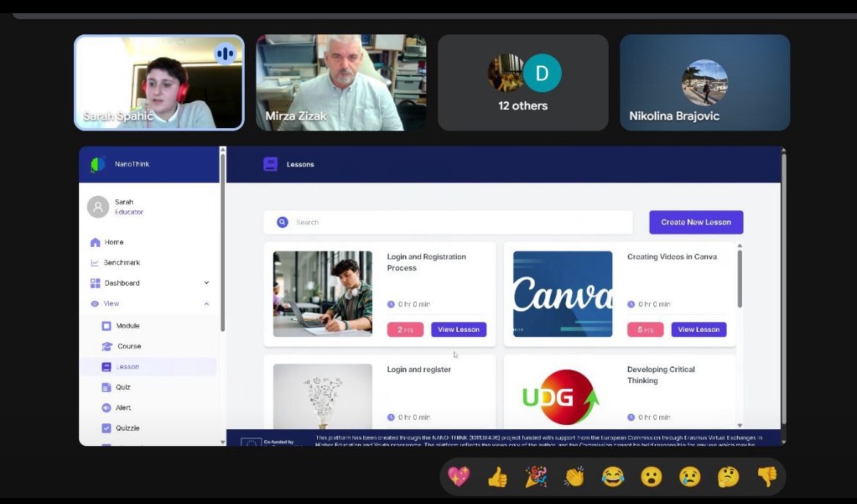
Task: Open the Login and Registration Process thumbnail
Action: point(322,294)
